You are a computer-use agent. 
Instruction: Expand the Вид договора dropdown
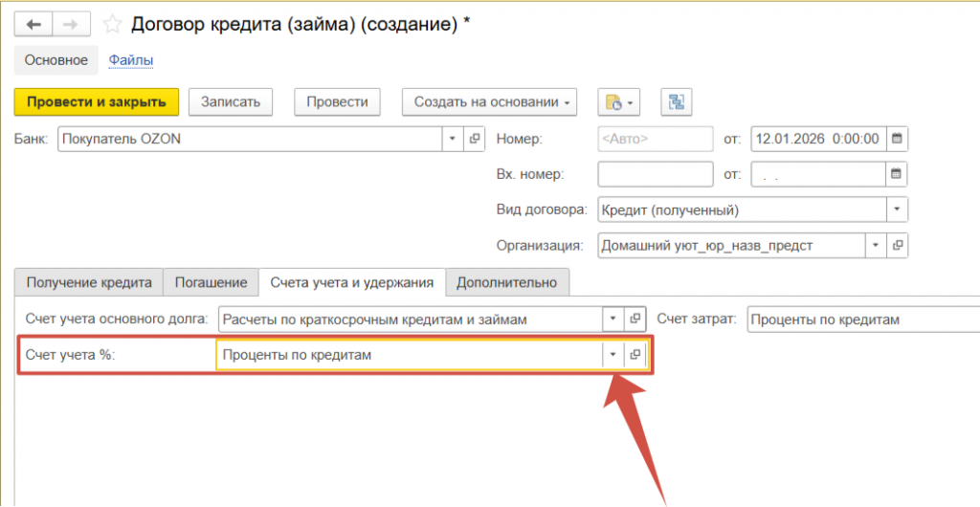897,209
